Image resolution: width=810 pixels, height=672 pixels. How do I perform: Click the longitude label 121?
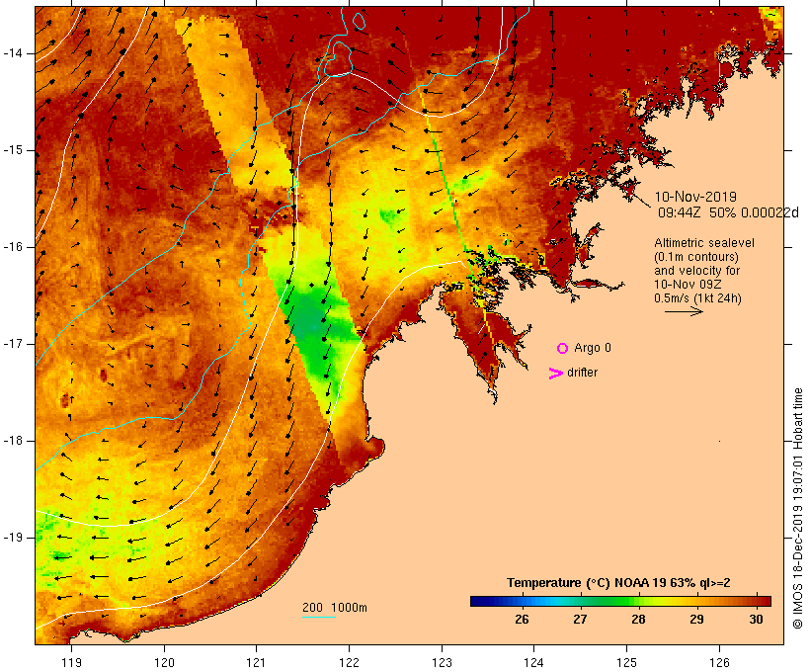click(x=256, y=662)
